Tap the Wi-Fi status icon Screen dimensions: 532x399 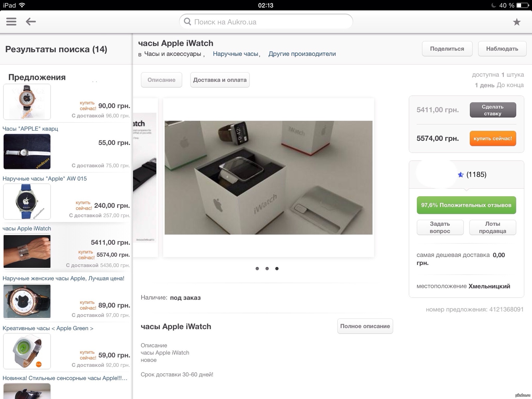(x=22, y=5)
